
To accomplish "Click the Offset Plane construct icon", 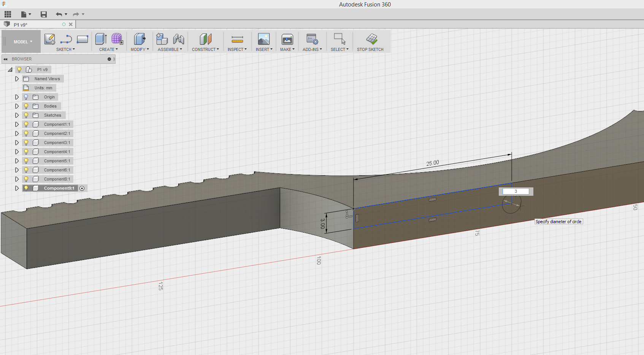I will tap(205, 39).
